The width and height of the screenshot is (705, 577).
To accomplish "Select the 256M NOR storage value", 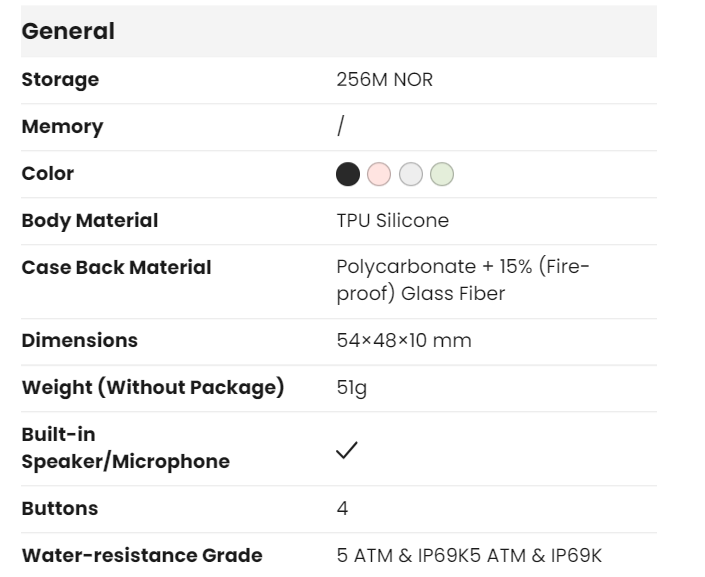I will (385, 80).
